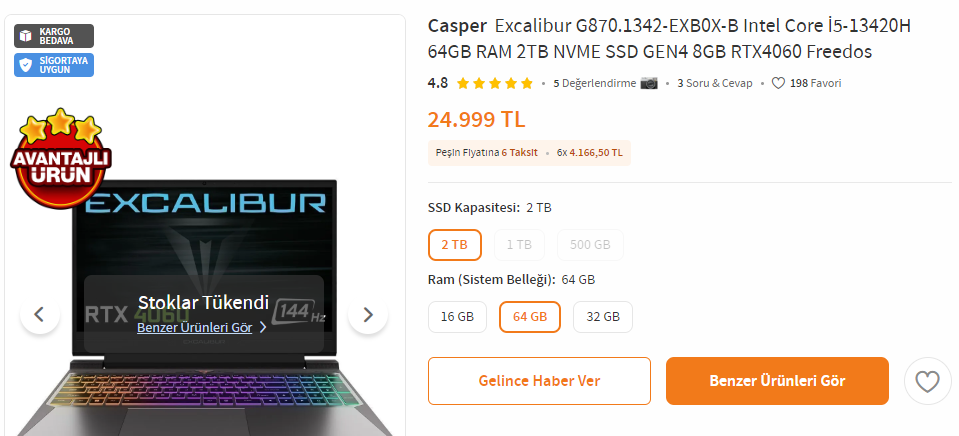Click the camera icon beside Değerlendirme

(x=649, y=83)
